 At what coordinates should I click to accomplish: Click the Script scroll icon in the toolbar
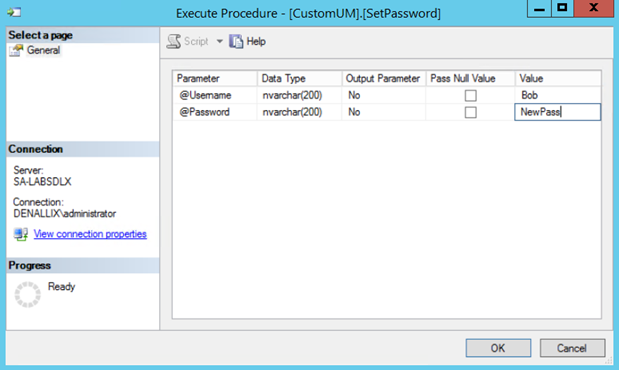174,41
